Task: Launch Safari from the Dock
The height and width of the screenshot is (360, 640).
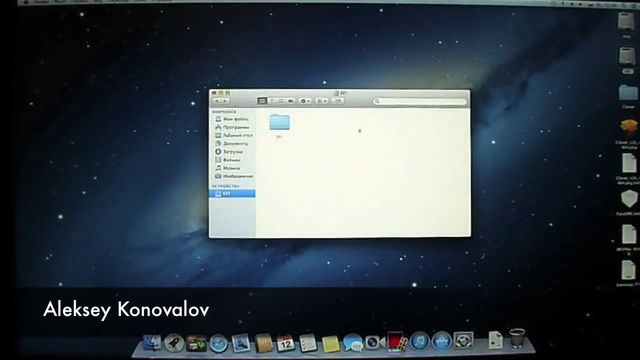Action: point(219,344)
